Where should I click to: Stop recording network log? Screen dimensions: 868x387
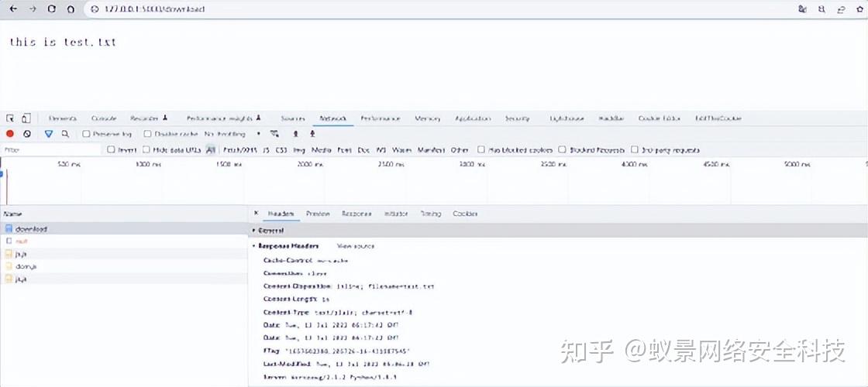10,134
